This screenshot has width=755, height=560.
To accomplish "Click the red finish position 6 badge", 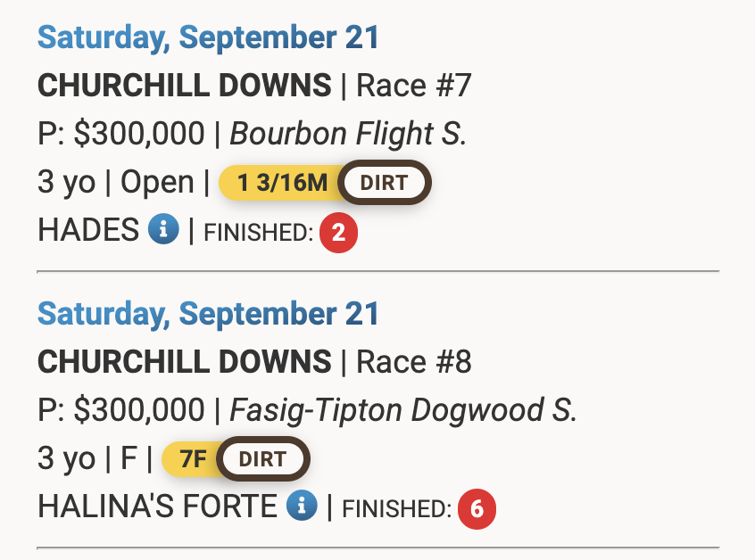I will [477, 509].
